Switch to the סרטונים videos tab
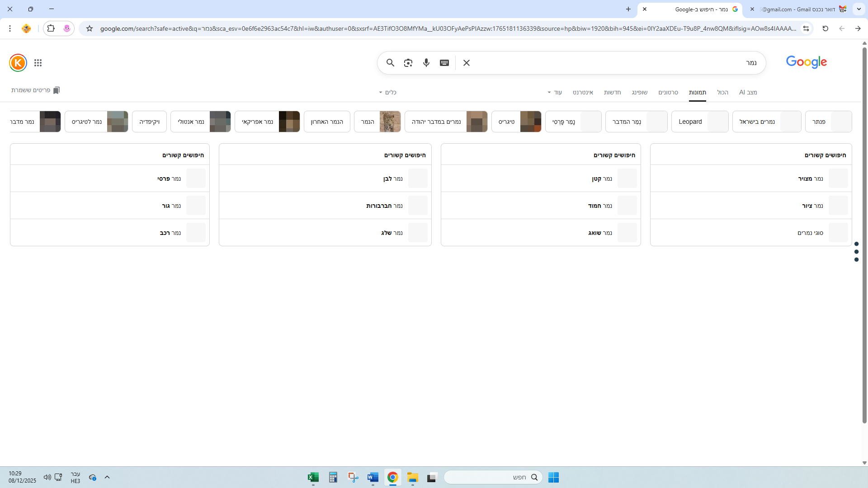868x488 pixels. coord(668,92)
